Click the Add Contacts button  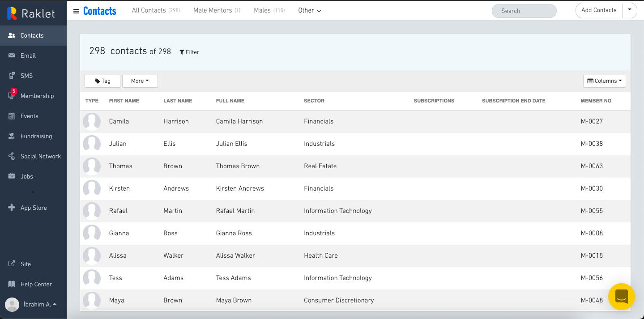click(x=599, y=10)
